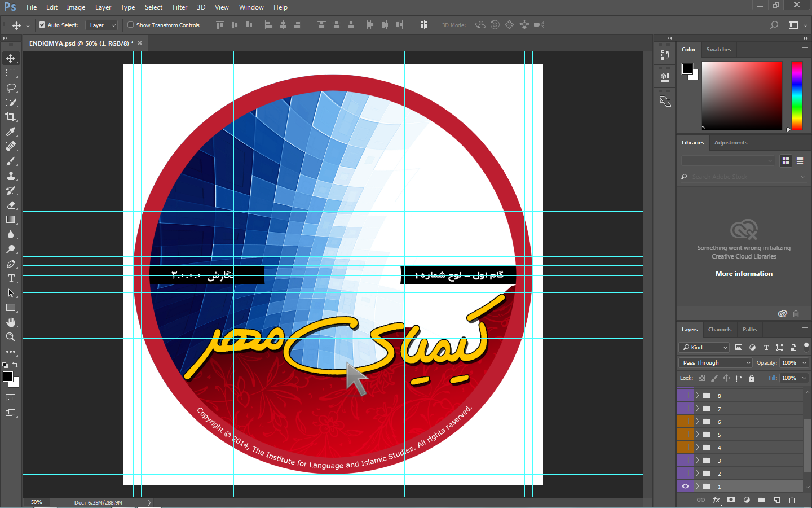The width and height of the screenshot is (812, 508).
Task: Select the Hand tool
Action: tap(11, 322)
